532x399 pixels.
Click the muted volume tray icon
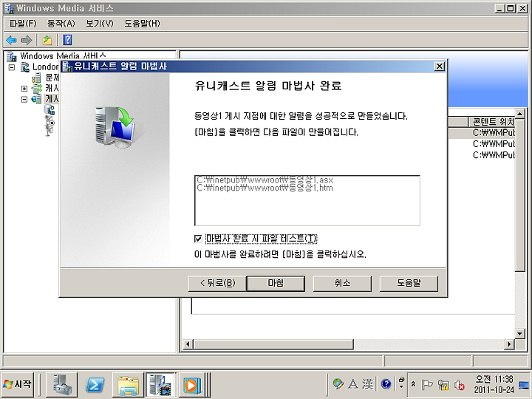[x=459, y=385]
